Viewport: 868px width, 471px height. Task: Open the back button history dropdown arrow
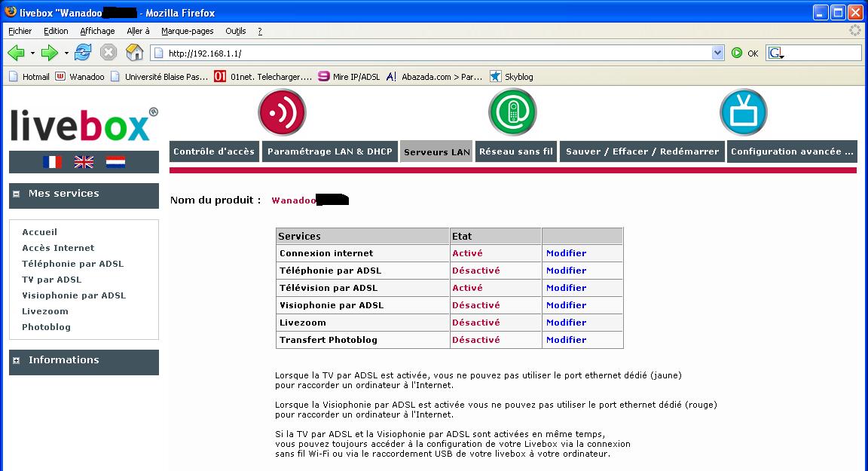pos(32,54)
